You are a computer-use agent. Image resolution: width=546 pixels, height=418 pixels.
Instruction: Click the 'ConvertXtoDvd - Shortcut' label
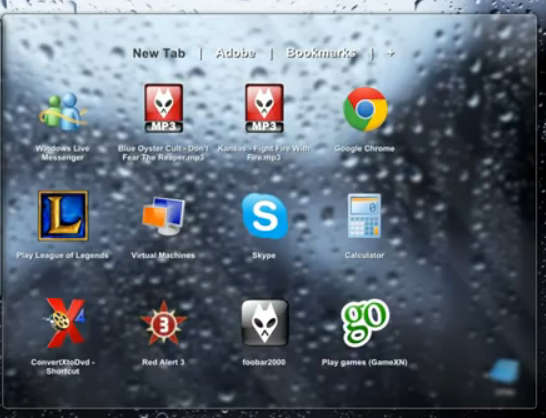click(63, 367)
